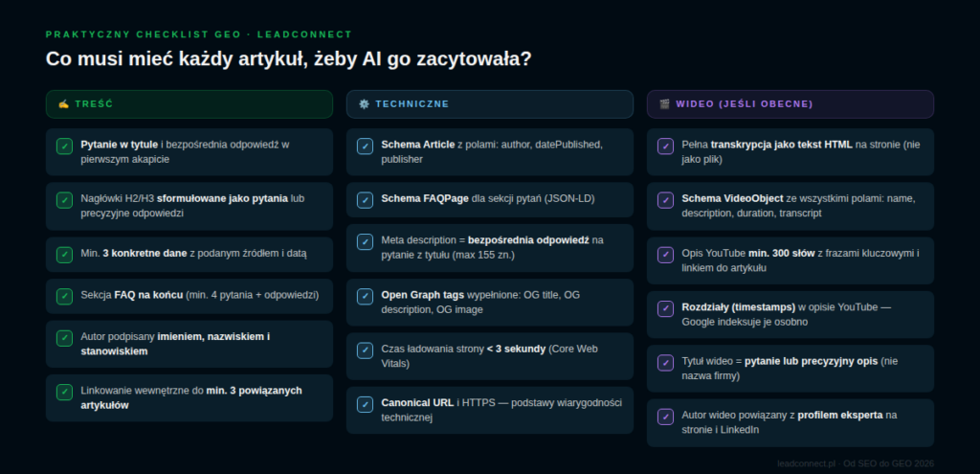
Task: Click the clapperboard icon beside WIDEO
Action: (x=664, y=103)
